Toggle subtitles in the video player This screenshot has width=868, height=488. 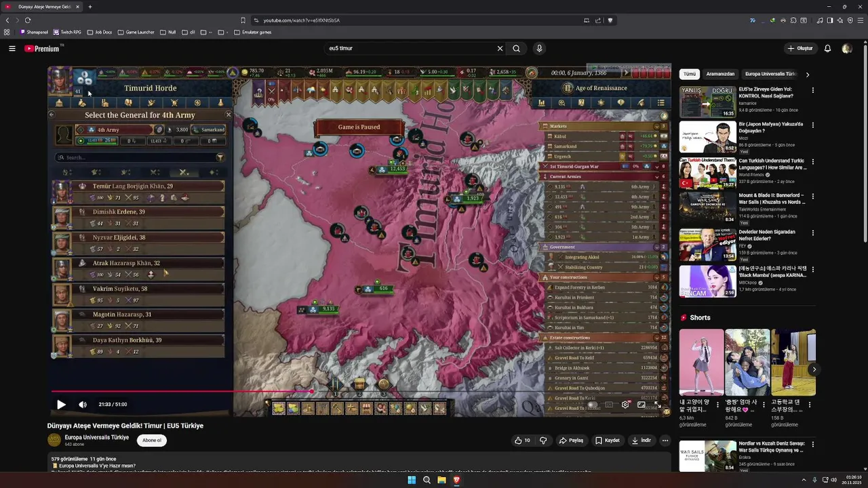pos(609,405)
